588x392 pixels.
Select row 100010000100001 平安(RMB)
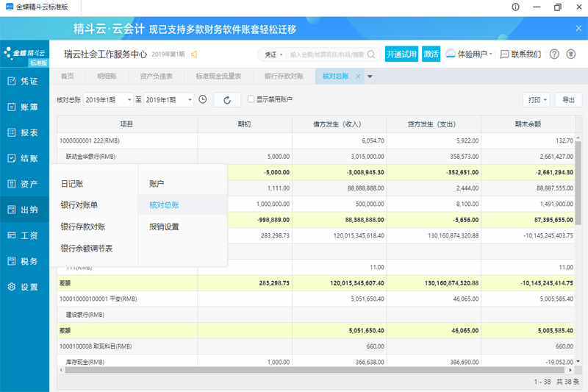(316, 299)
